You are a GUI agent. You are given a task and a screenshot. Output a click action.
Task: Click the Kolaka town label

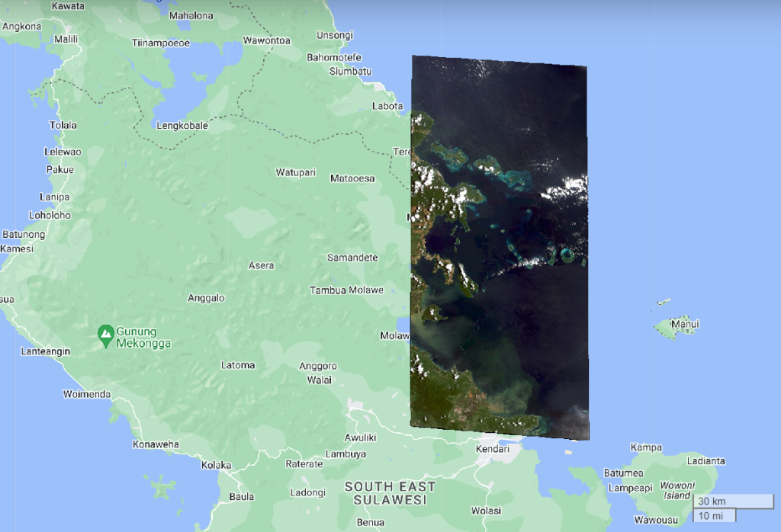pos(216,465)
